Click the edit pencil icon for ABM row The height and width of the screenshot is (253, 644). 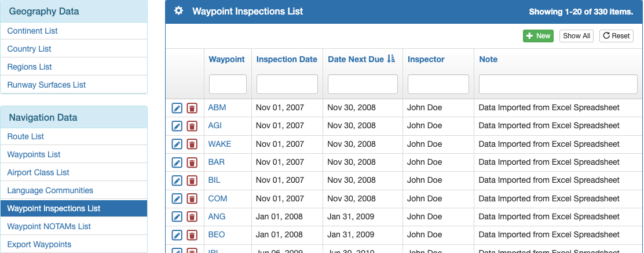point(177,108)
